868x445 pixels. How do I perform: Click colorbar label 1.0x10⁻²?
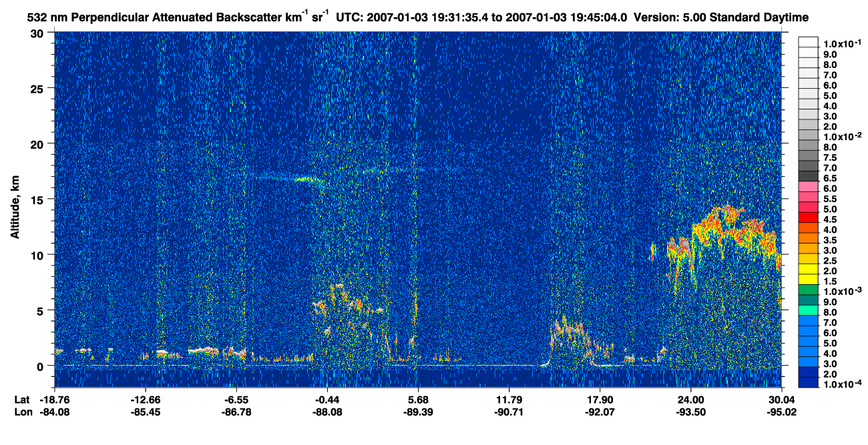pyautogui.click(x=842, y=137)
